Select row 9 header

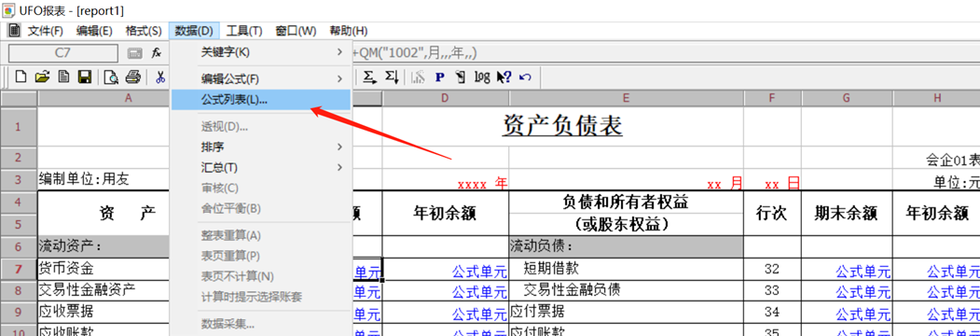19,311
